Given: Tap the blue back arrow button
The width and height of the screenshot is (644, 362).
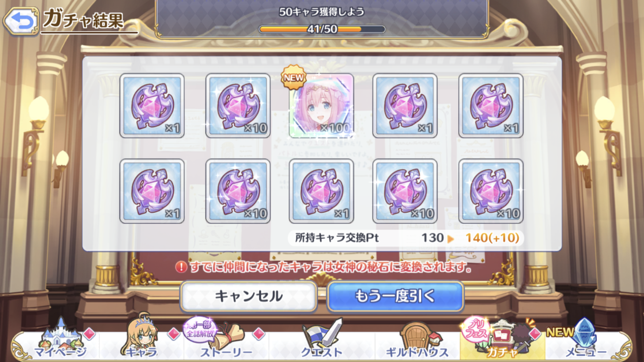Looking at the screenshot, I should coord(21,21).
